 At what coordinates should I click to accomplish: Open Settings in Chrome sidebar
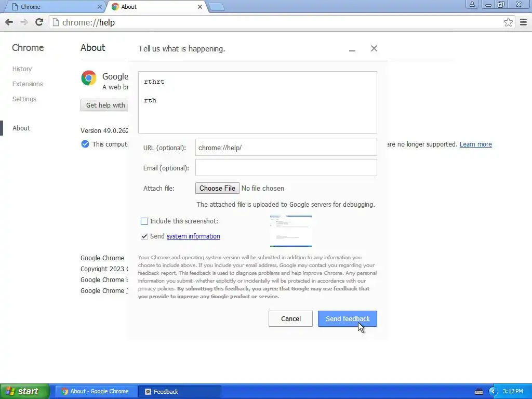[x=24, y=99]
